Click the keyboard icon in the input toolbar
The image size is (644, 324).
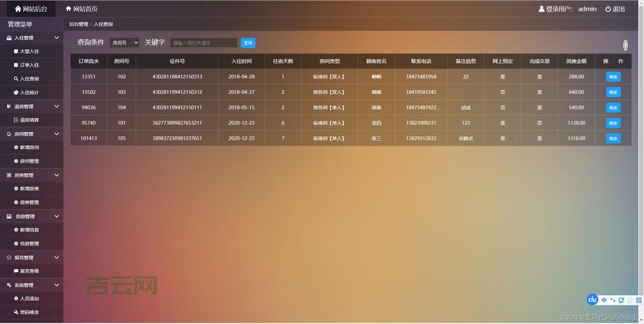[x=621, y=300]
